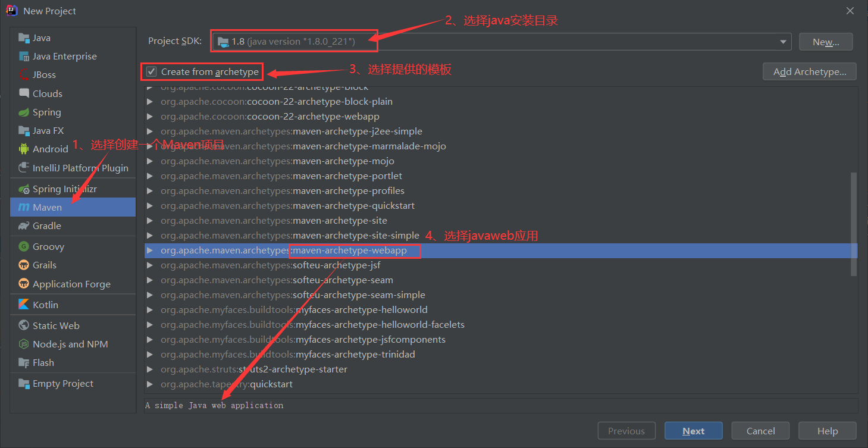The height and width of the screenshot is (448, 868).
Task: Expand the struts2-archetype-starter node
Action: [x=150, y=369]
